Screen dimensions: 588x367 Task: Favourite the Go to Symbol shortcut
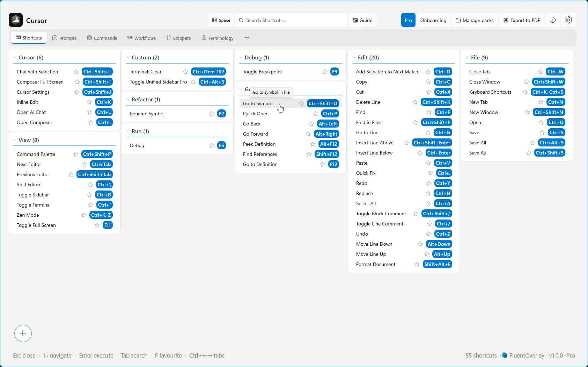[301, 103]
